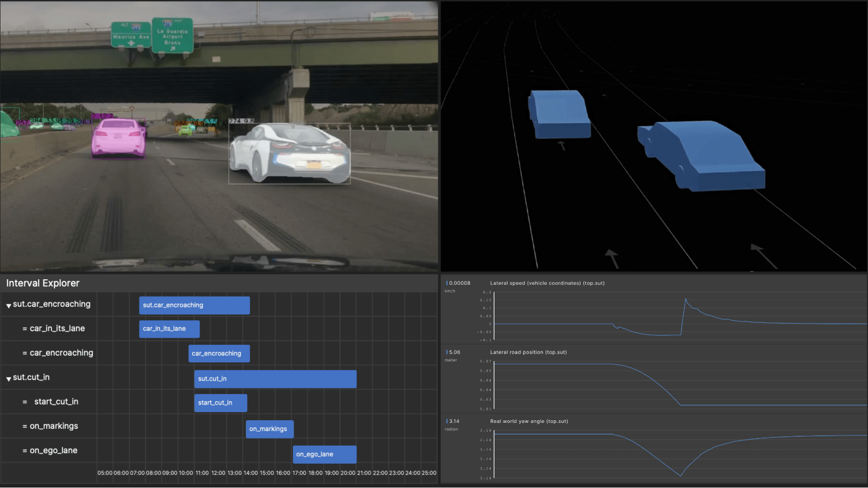The image size is (868, 488).
Task: Pick the on_markings interval block
Action: click(x=270, y=429)
